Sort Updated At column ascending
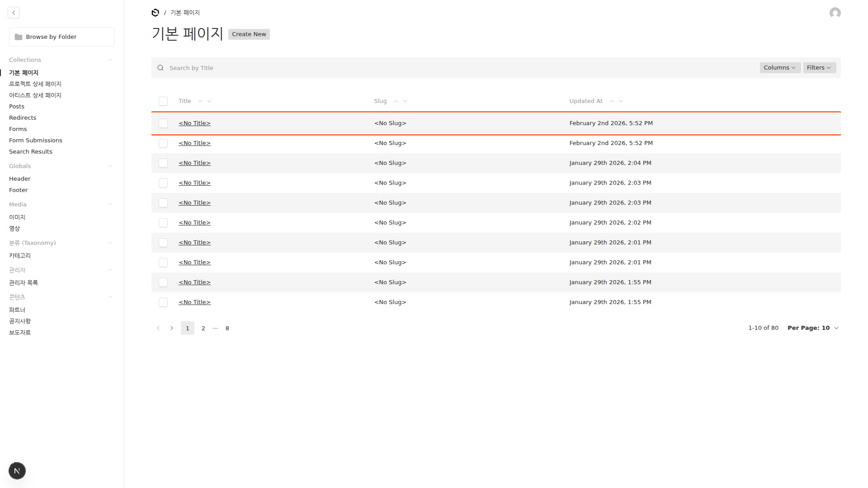The image size is (868, 488). pyautogui.click(x=612, y=101)
